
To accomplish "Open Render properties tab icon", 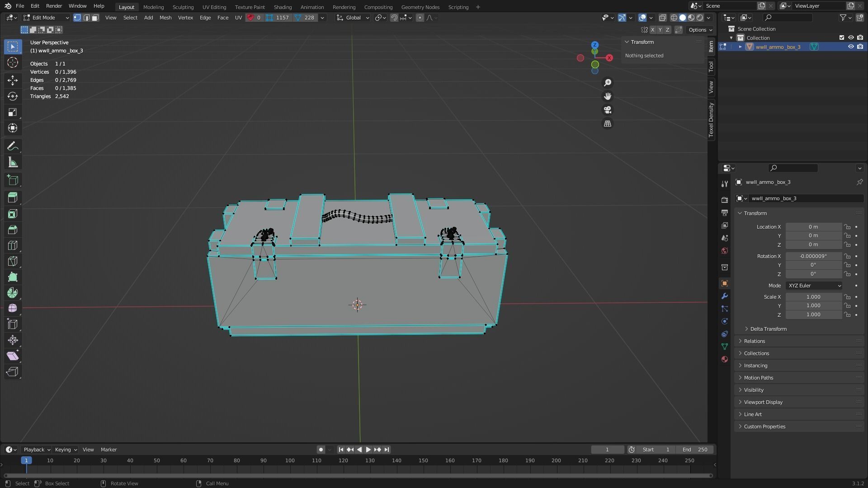I will pos(725,200).
